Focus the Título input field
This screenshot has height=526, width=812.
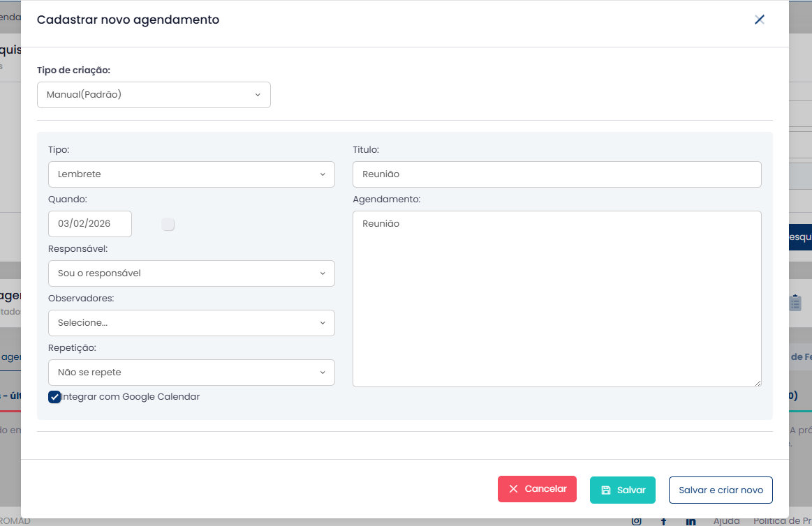[x=556, y=174]
